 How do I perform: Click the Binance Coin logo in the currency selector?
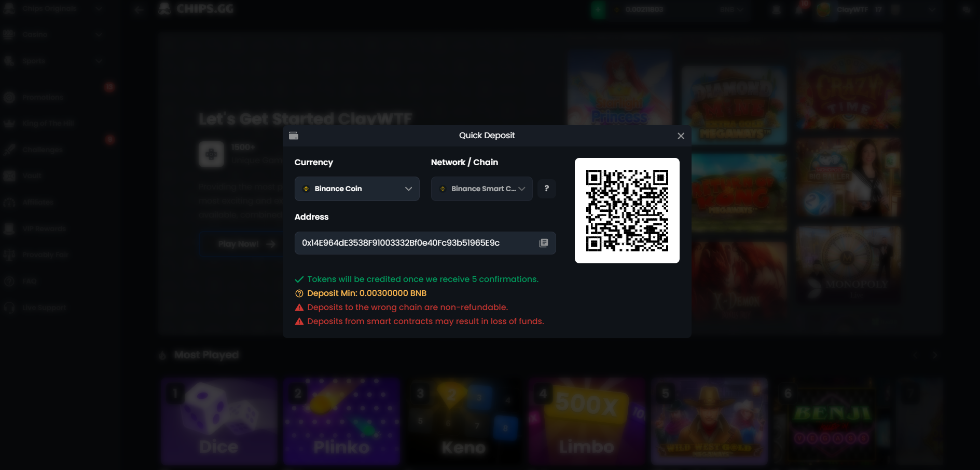(x=306, y=189)
